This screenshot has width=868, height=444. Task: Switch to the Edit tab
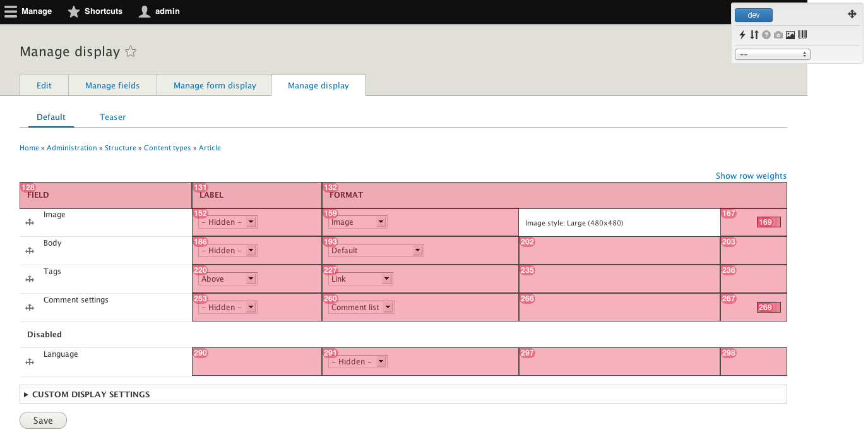point(44,85)
